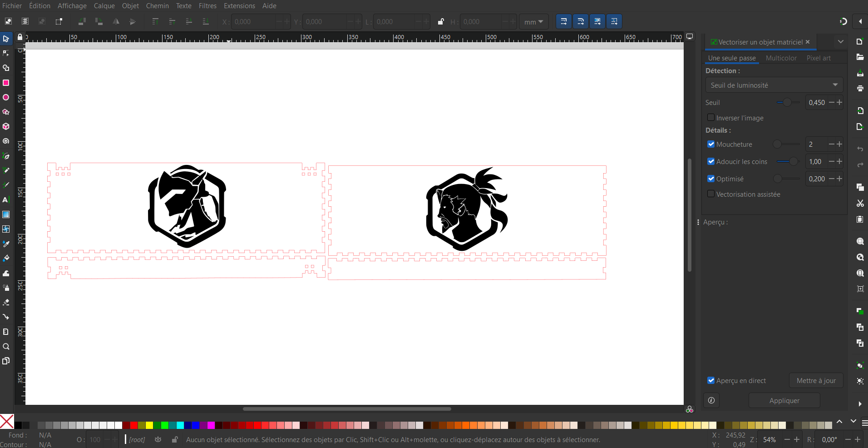Expand dock panel chevron menu

tap(841, 41)
